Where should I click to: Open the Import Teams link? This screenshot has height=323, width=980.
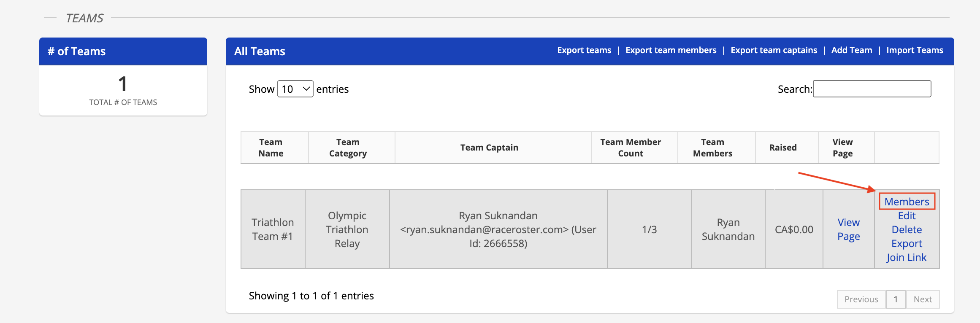click(915, 50)
